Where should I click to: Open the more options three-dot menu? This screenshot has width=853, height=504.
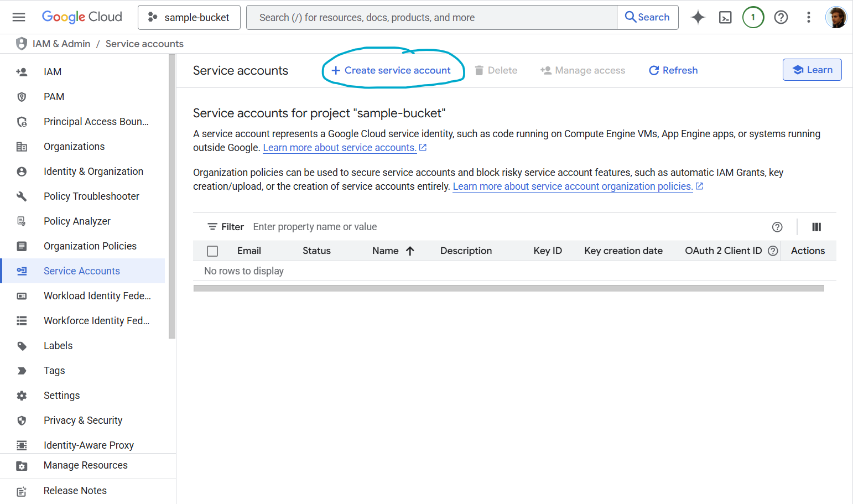808,17
